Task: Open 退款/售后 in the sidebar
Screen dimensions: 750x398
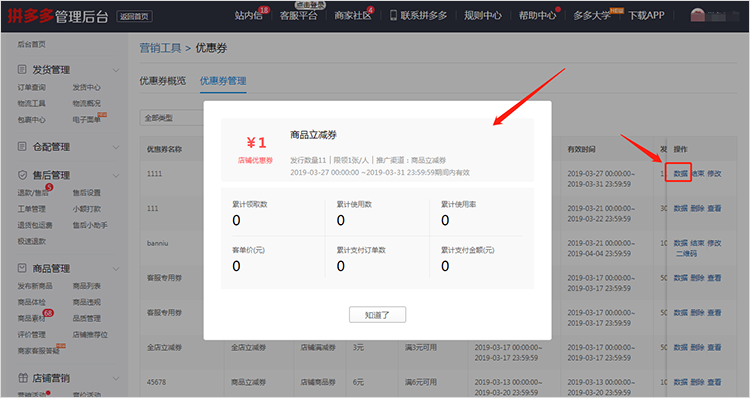Action: (33, 192)
